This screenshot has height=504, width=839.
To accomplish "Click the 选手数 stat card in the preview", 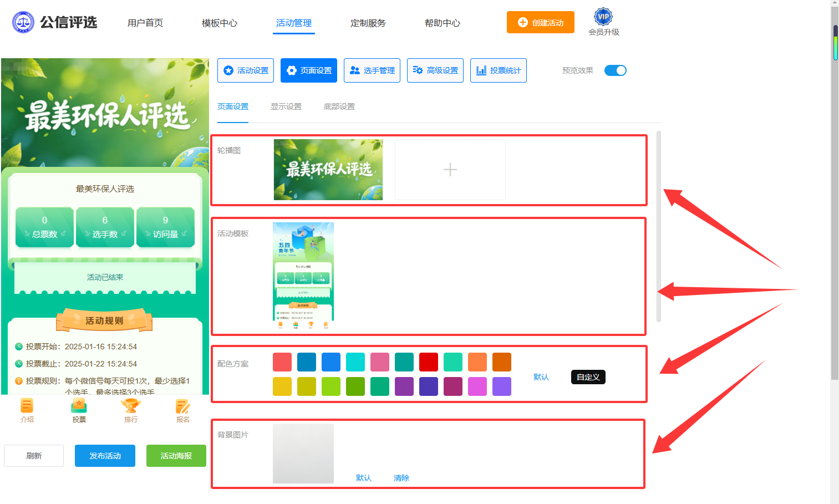I will (x=105, y=227).
